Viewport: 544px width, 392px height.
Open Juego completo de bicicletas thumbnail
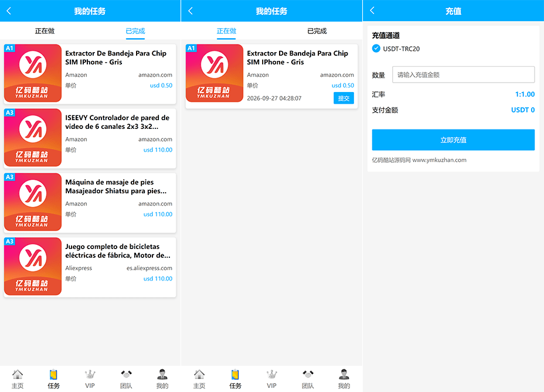(33, 267)
